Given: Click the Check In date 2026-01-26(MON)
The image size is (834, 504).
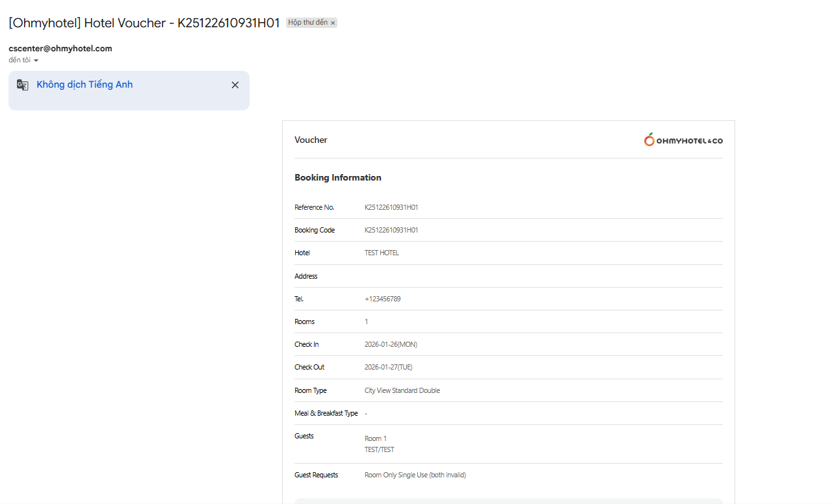Looking at the screenshot, I should click(391, 344).
